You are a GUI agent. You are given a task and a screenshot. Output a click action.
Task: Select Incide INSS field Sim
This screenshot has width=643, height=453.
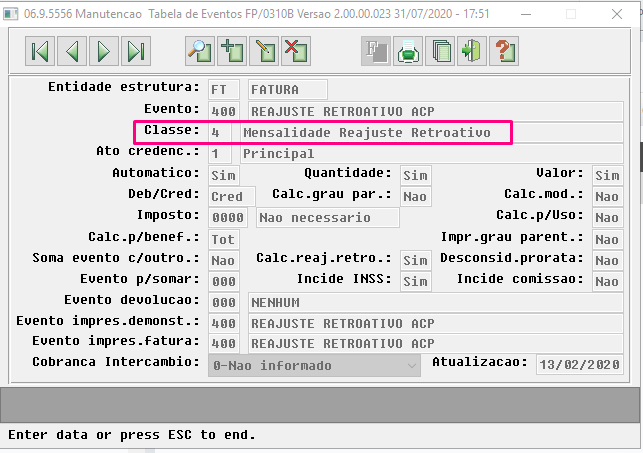415,281
